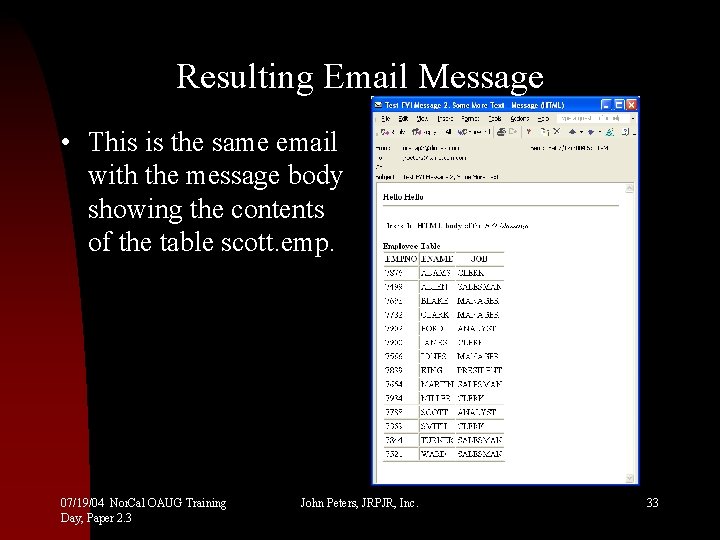The image size is (720, 540).
Task: Open the View menu
Action: (422, 118)
